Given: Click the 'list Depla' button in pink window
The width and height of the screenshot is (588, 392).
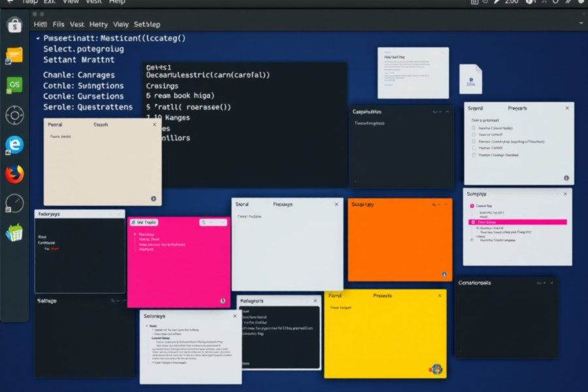Looking at the screenshot, I should 144,222.
